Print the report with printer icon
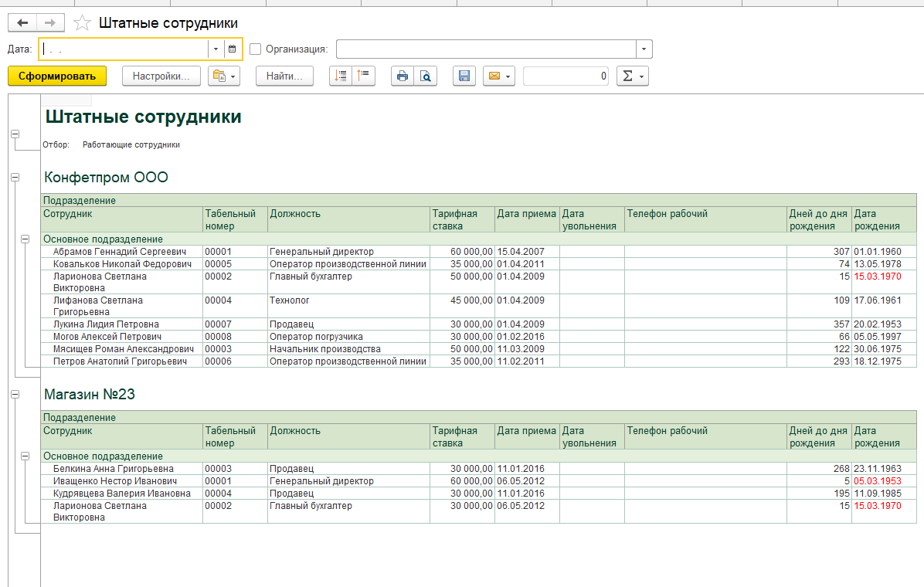 403,76
